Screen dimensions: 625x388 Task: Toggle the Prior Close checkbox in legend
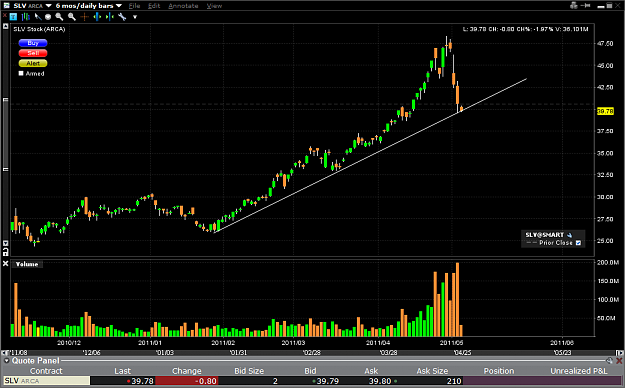[578, 243]
